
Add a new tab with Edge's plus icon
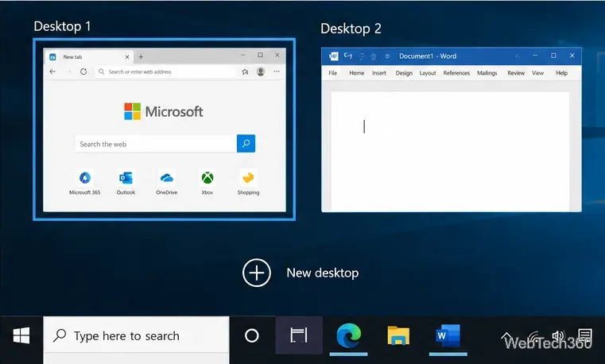[x=141, y=56]
